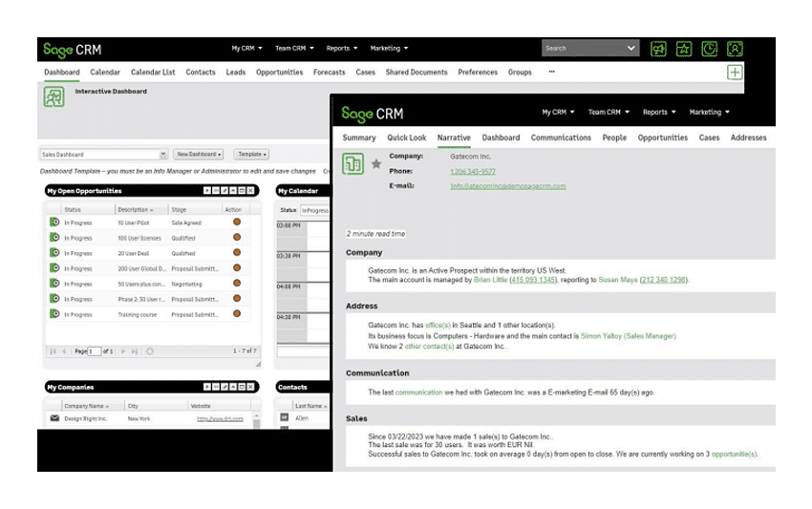Switch to the Calendar tab
The height and width of the screenshot is (509, 812).
pos(105,73)
